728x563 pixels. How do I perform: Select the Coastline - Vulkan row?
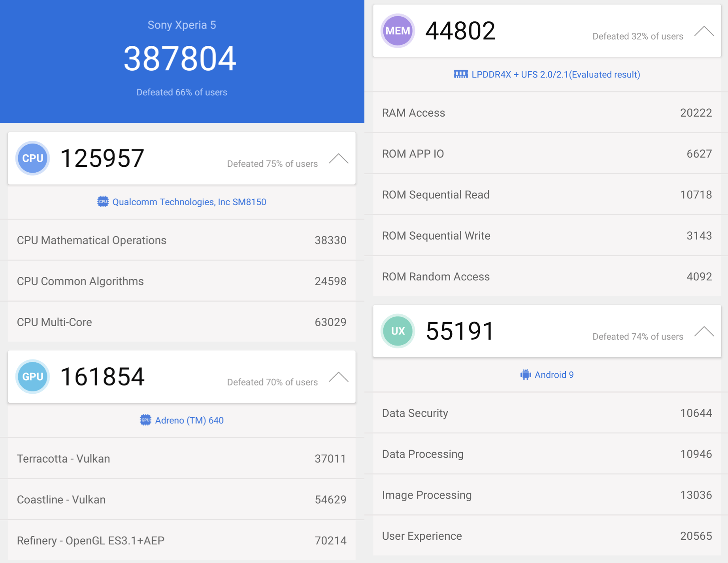point(182,499)
